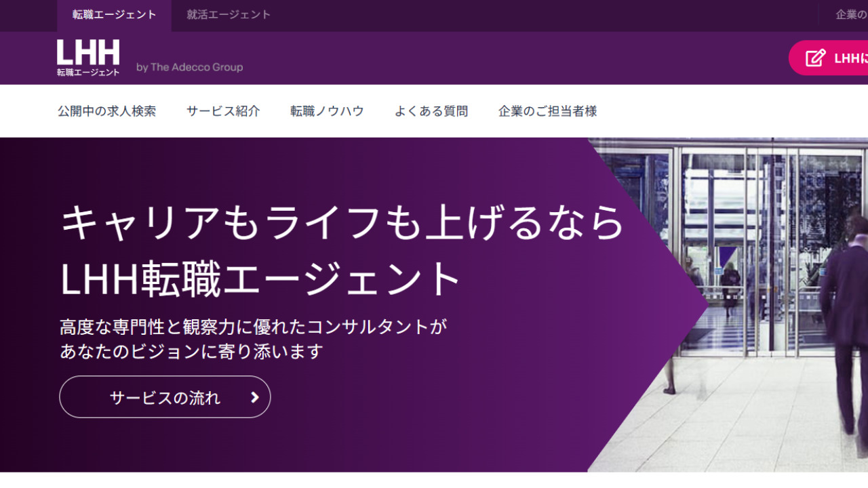Click chevron arrow in サービスの流れ button
Image resolution: width=868 pixels, height=488 pixels.
pos(255,397)
